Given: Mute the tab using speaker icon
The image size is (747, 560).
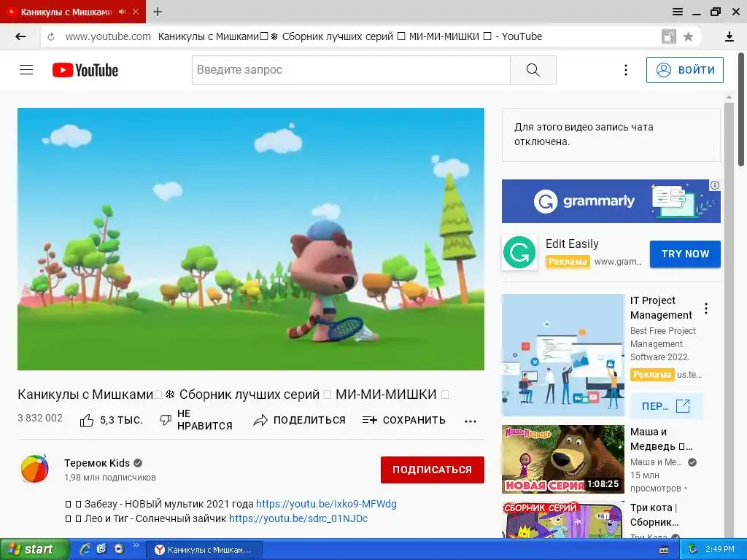Looking at the screenshot, I should (123, 12).
